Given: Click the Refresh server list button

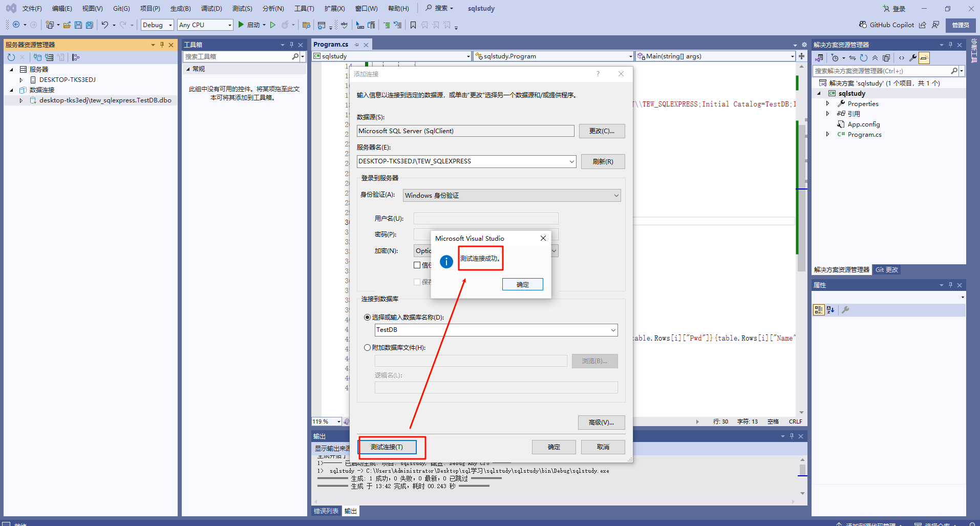Looking at the screenshot, I should pyautogui.click(x=603, y=161).
